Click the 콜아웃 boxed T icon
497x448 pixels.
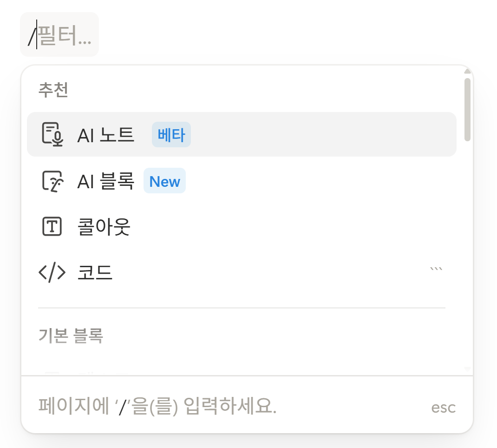[52, 227]
